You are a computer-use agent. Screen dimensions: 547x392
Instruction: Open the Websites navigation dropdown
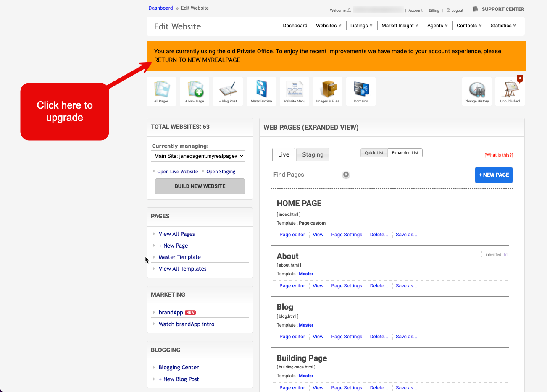pos(328,26)
